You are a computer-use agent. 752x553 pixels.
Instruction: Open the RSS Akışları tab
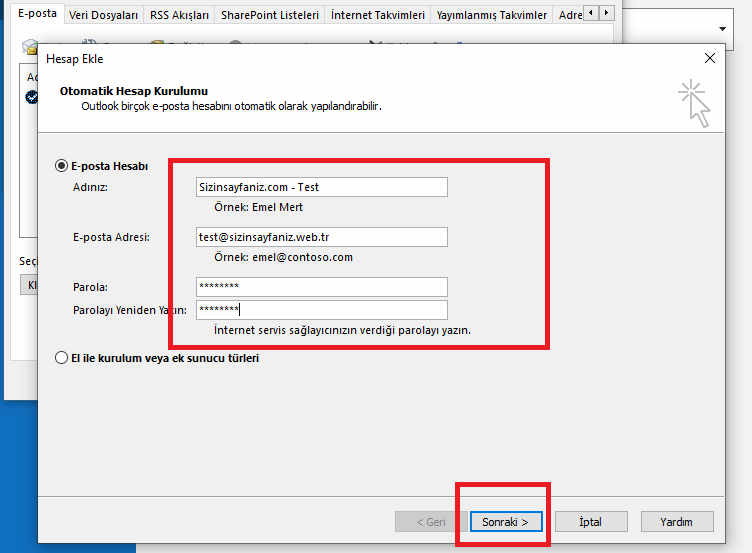point(179,15)
